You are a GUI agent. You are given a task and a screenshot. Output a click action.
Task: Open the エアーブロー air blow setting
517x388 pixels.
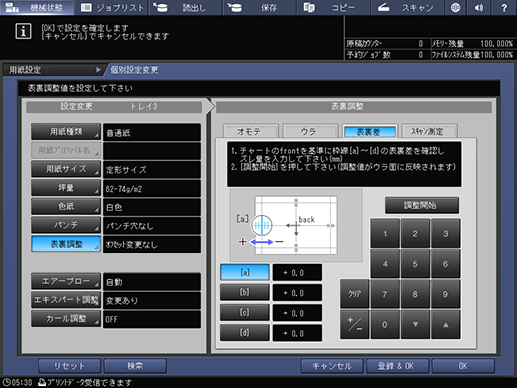(x=66, y=281)
